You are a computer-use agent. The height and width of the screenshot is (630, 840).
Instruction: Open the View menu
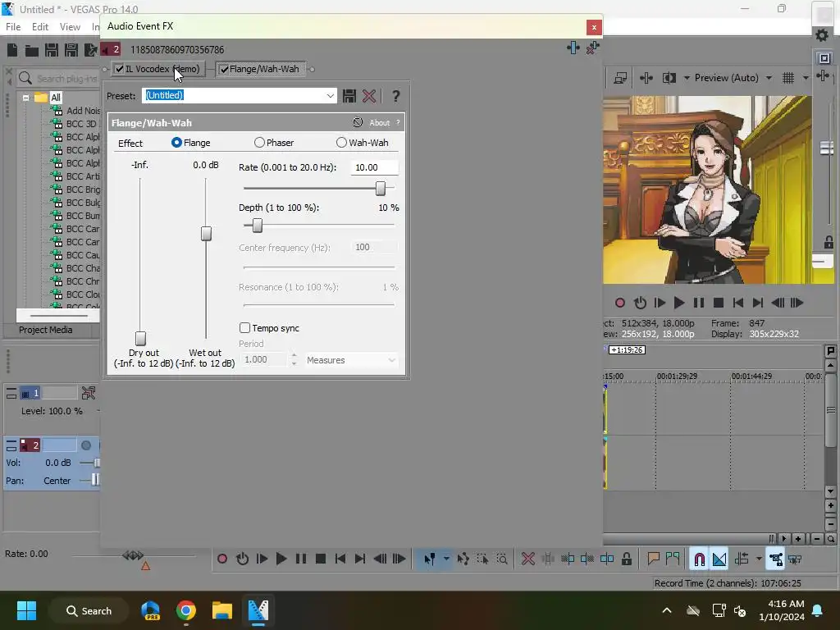70,27
